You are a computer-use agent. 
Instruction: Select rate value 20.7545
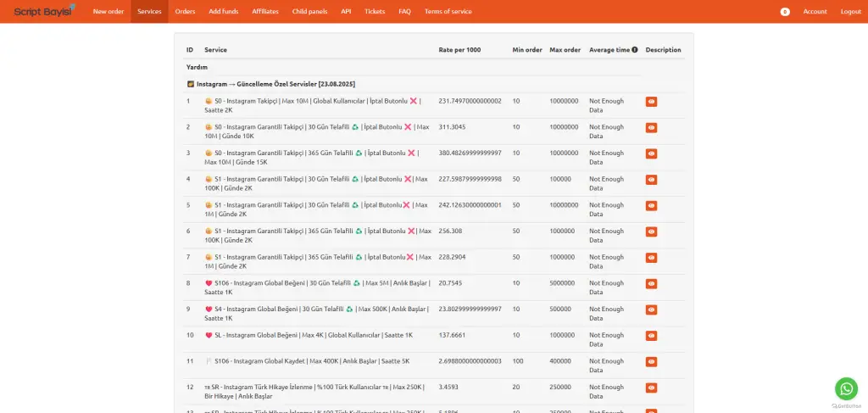pos(450,283)
